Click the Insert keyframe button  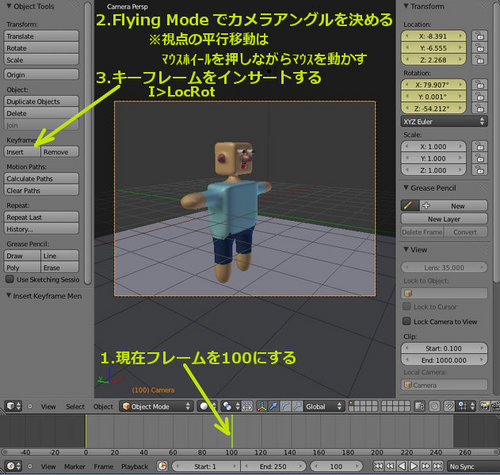coord(22,152)
